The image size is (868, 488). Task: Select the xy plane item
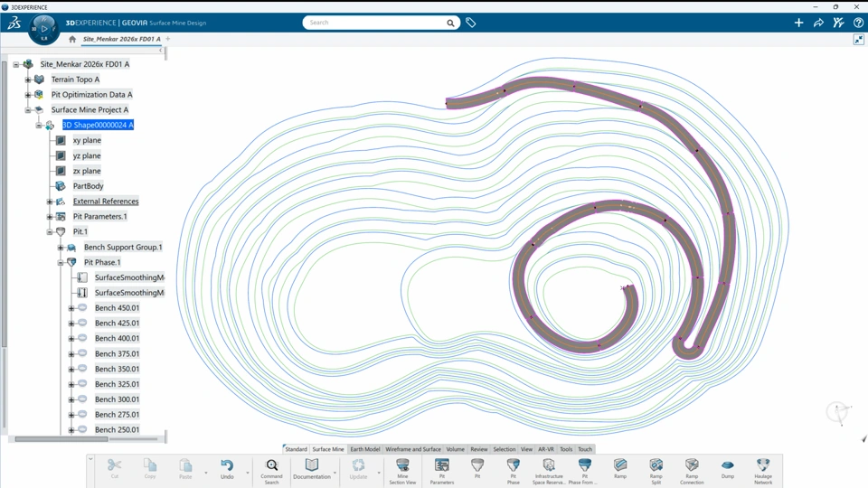pyautogui.click(x=87, y=141)
